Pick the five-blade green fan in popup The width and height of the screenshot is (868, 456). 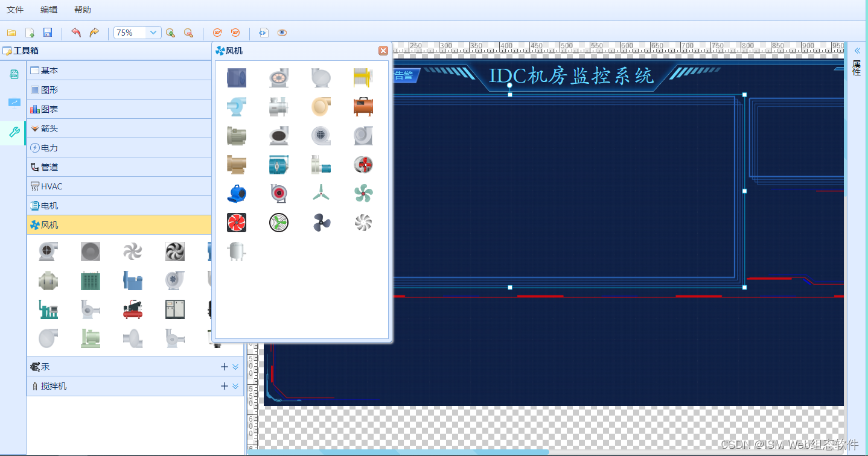pos(363,194)
